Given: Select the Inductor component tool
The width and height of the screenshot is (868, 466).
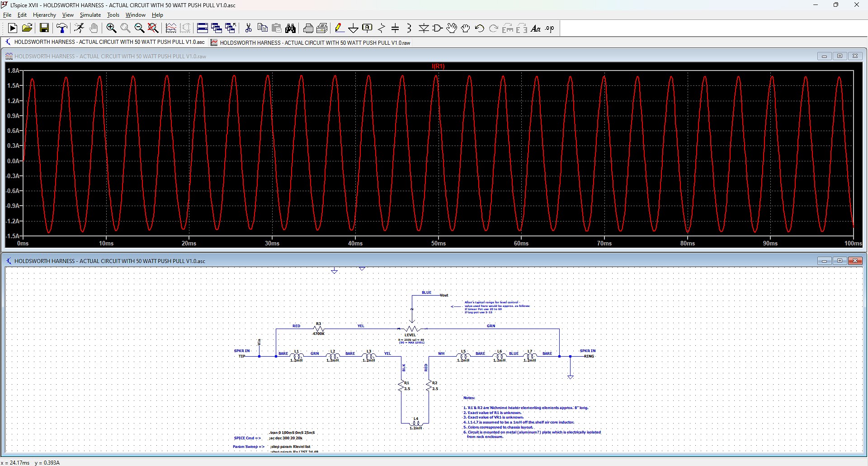Looking at the screenshot, I should [409, 28].
